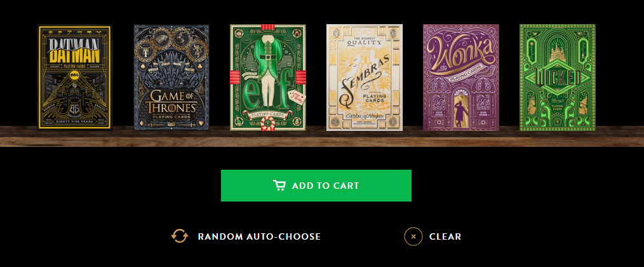
Task: Select the Batman playing cards deck
Action: pyautogui.click(x=74, y=78)
